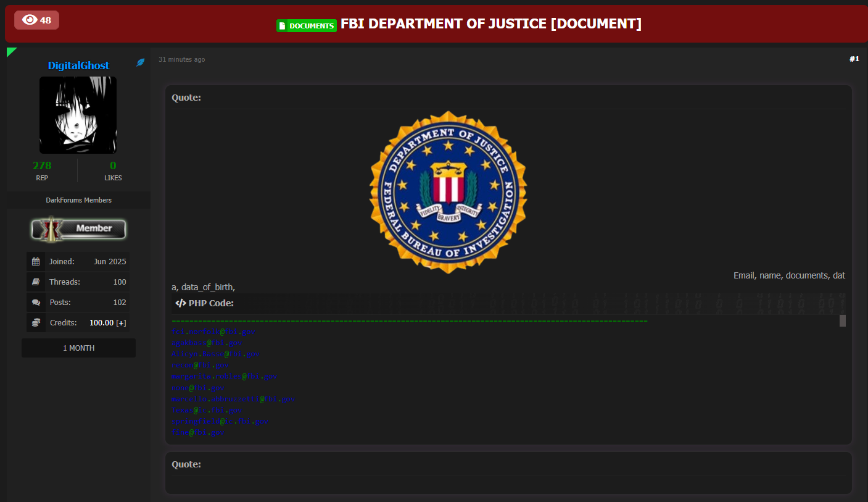
Task: Click the PHP Code angle-brackets icon
Action: point(181,303)
